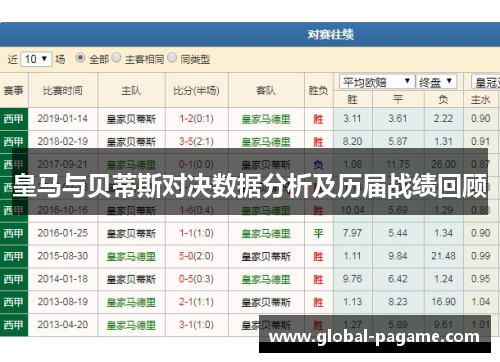Select the 同类型 radio button
Image resolution: width=500 pixels, height=362 pixels.
[x=172, y=58]
